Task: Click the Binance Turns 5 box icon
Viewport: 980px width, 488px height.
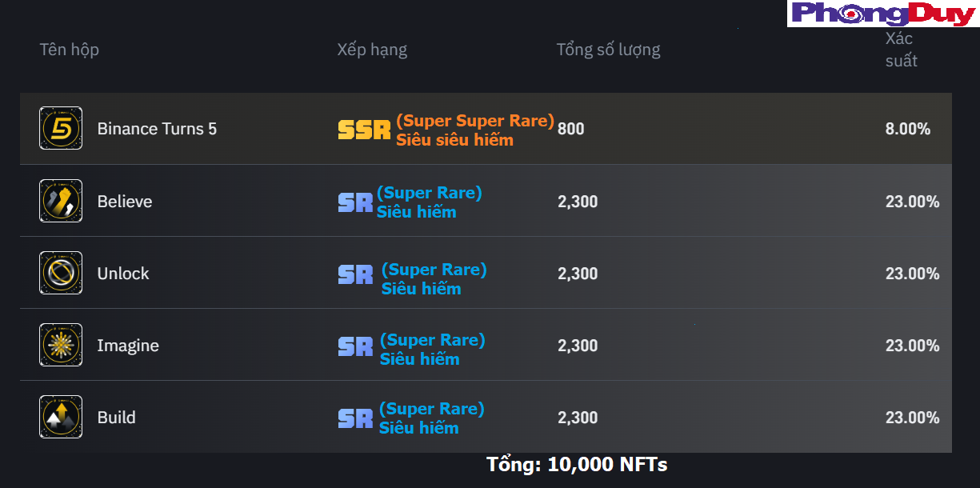Action: 61,128
